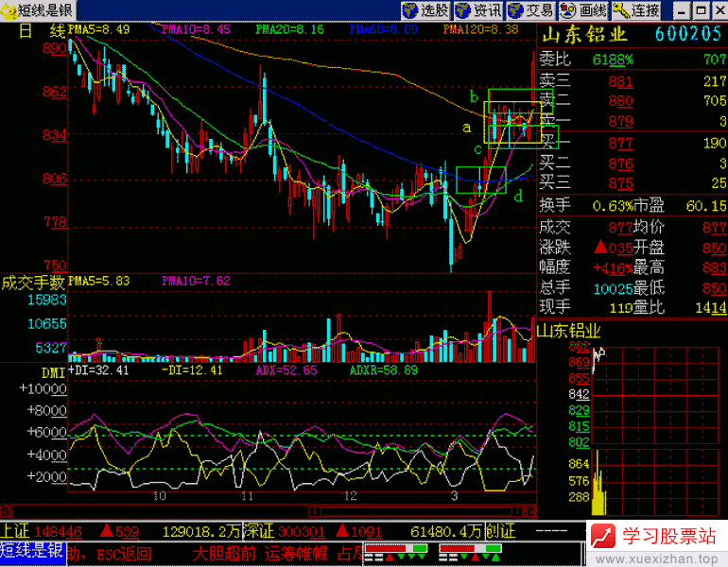This screenshot has width=728, height=567.
Task: Click the price axis label 862
Action: [x=55, y=92]
